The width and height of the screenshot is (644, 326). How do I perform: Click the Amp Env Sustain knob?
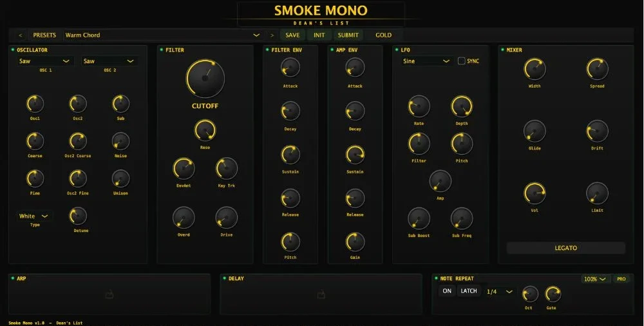pyautogui.click(x=355, y=155)
